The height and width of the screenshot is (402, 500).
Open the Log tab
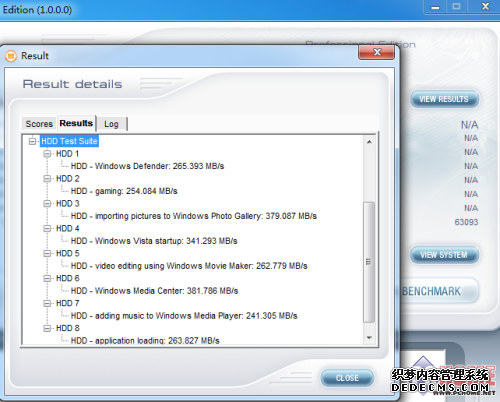[x=111, y=124]
